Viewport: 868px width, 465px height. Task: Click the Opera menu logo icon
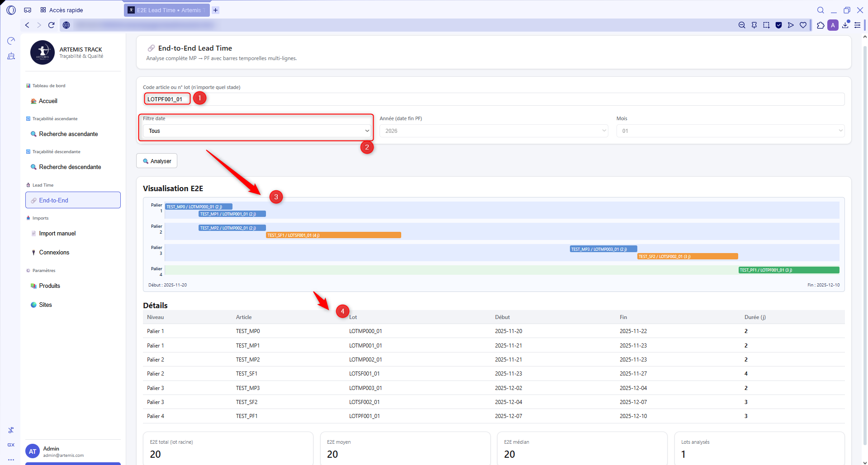coord(11,10)
